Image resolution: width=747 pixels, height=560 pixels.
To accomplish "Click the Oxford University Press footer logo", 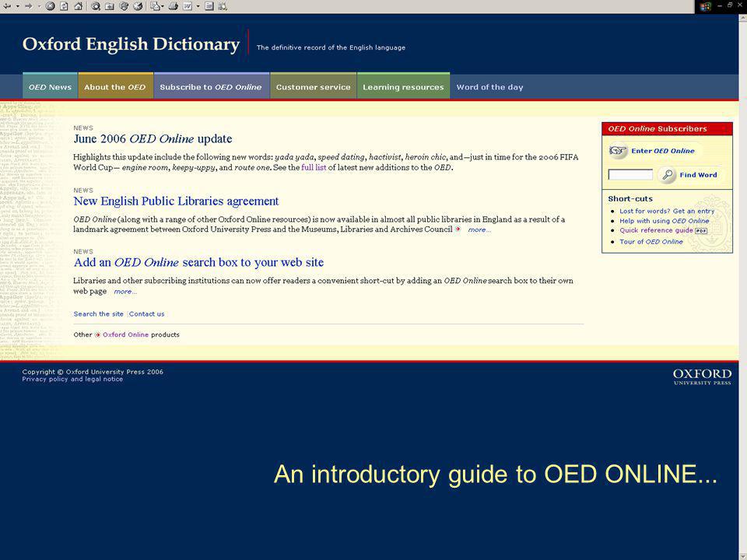I will click(x=702, y=376).
